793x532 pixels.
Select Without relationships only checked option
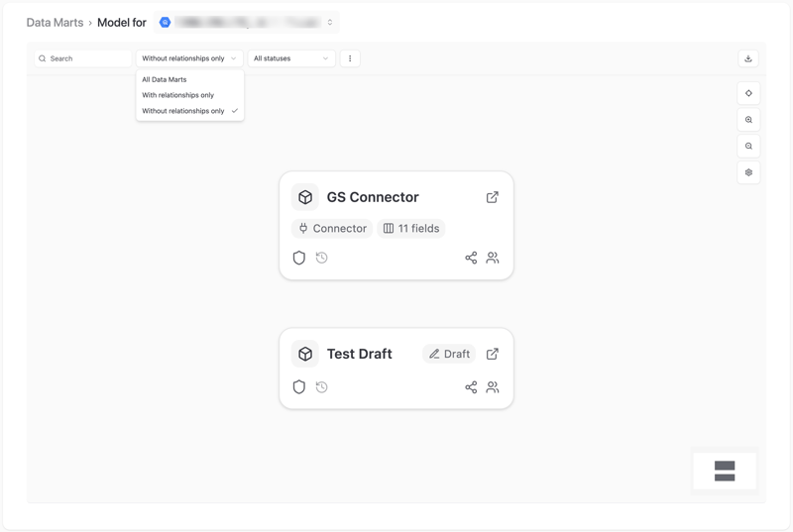[189, 111]
